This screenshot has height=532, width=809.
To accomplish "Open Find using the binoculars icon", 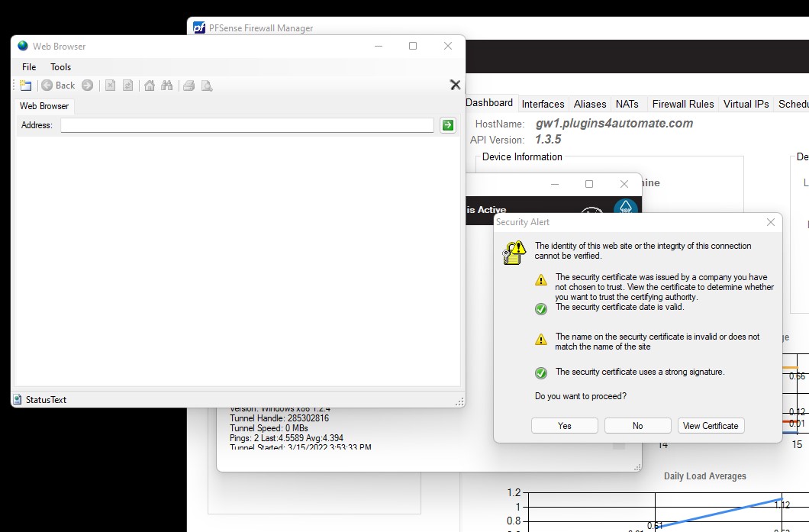I will (167, 85).
